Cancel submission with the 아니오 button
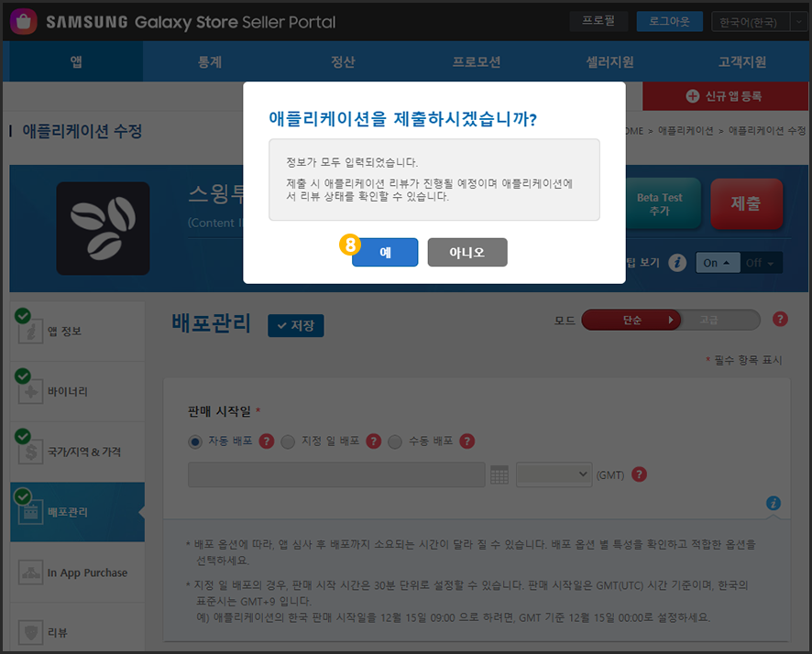Viewport: 812px width, 654px height. click(467, 252)
